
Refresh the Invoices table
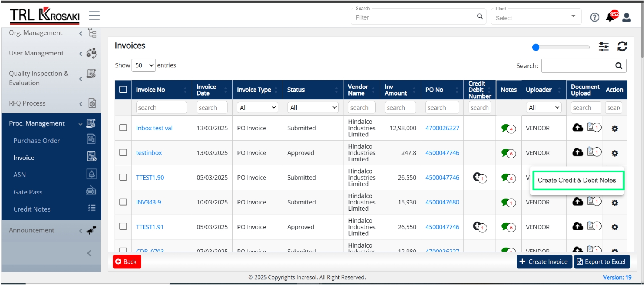point(622,46)
